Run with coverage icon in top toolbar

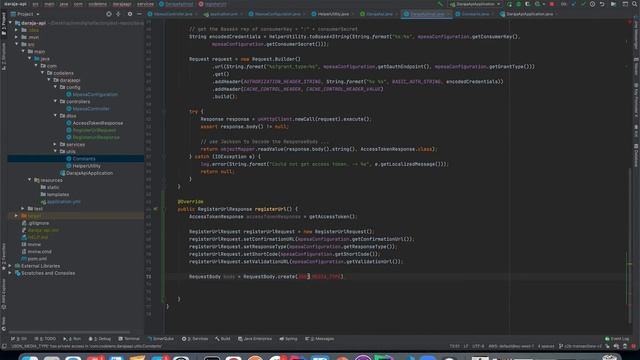[x=527, y=4]
